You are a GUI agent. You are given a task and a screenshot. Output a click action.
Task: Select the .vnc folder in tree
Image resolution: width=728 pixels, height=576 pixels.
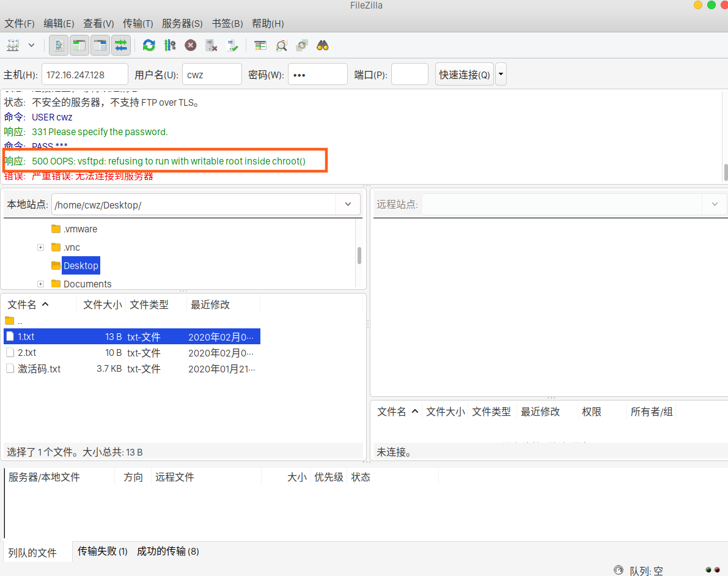66,247
